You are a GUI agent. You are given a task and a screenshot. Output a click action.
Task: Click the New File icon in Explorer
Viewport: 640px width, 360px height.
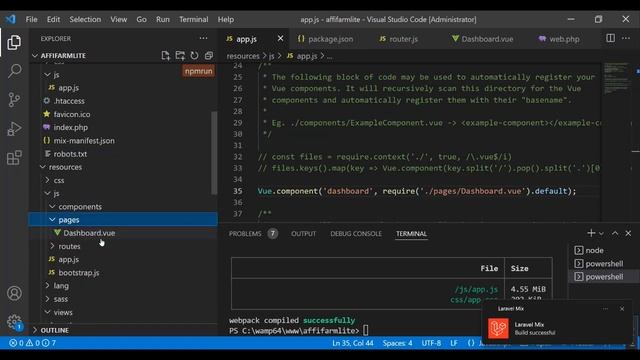165,56
